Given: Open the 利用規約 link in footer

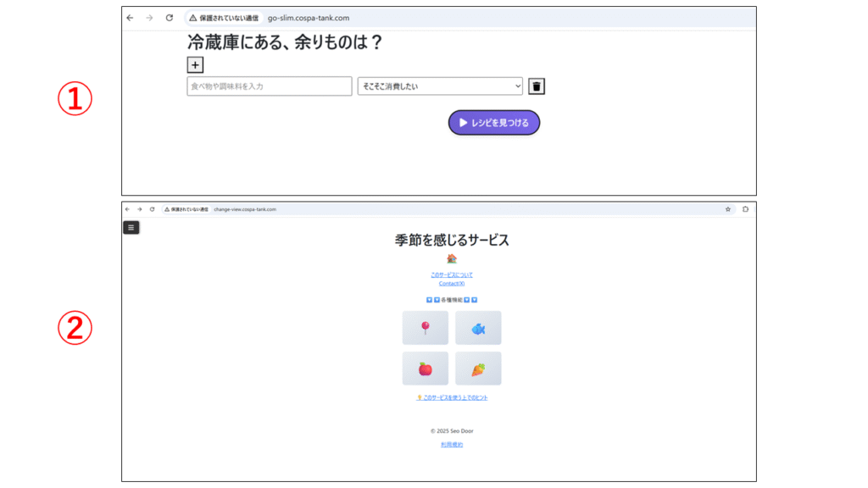Looking at the screenshot, I should tap(452, 444).
